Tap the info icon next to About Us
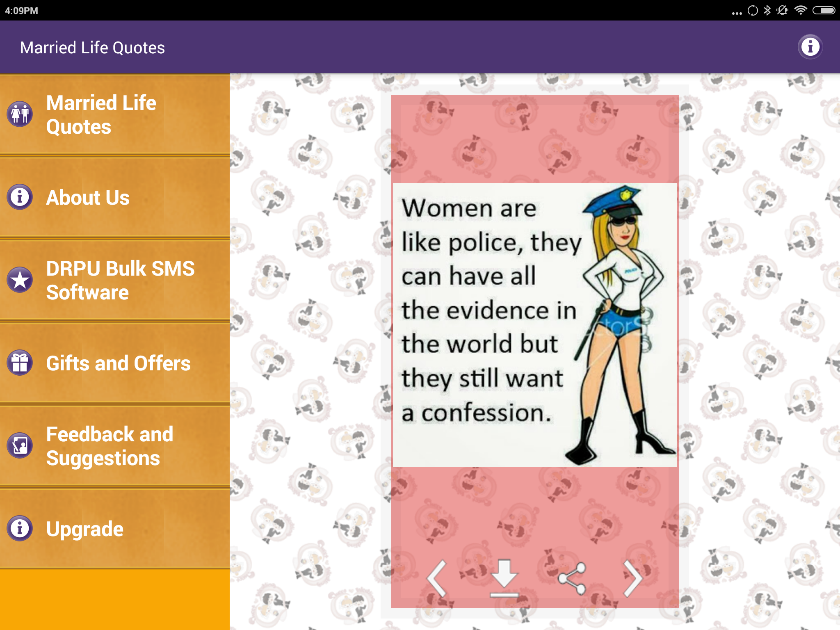The height and width of the screenshot is (630, 840). tap(20, 197)
